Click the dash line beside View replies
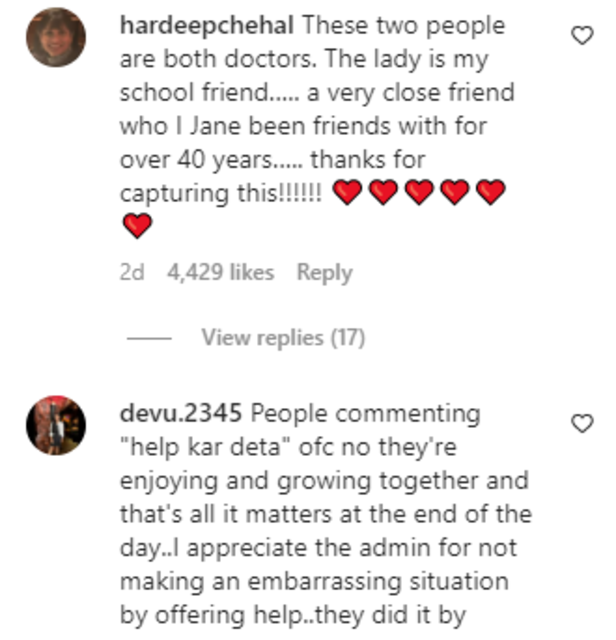The height and width of the screenshot is (640, 616). coord(149,338)
